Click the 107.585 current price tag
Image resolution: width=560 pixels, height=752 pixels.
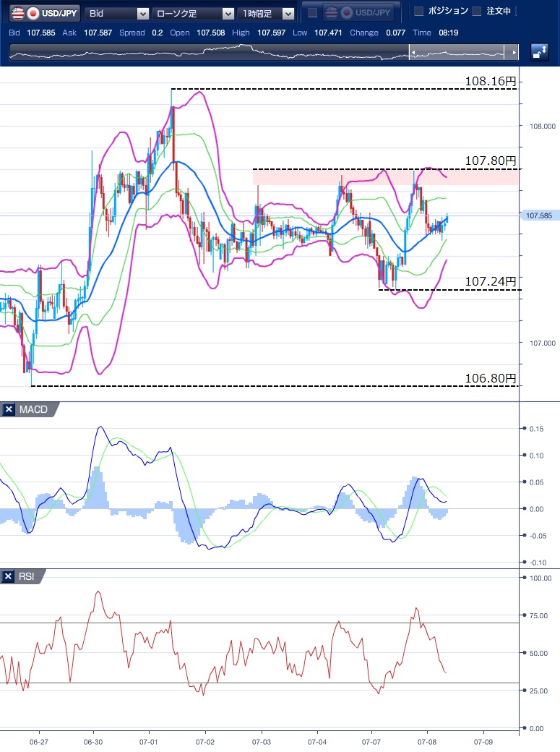coord(539,215)
